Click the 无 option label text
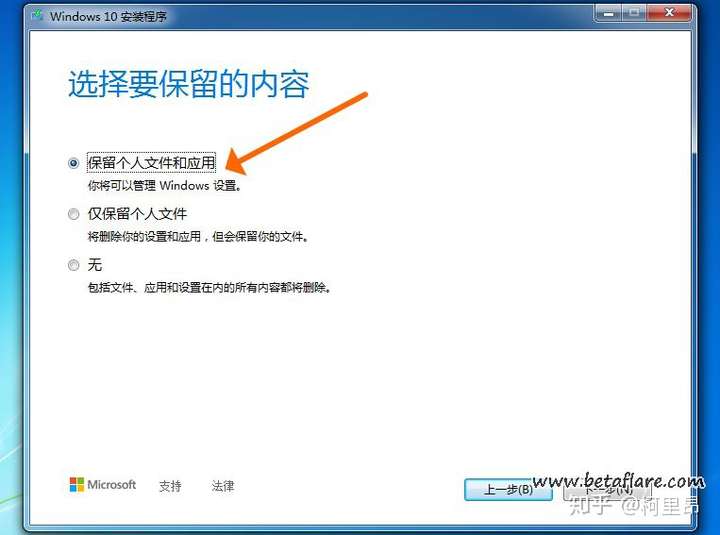This screenshot has width=720, height=535. coord(95,265)
